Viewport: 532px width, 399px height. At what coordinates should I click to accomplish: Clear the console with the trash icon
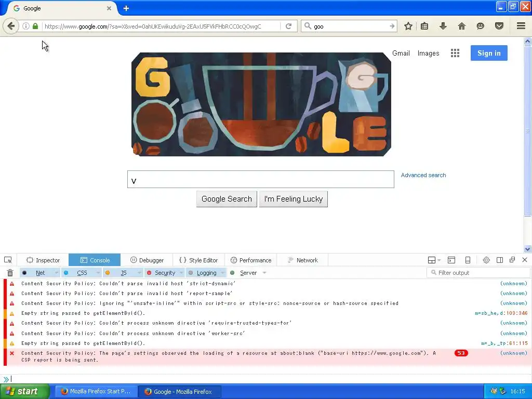(x=10, y=273)
